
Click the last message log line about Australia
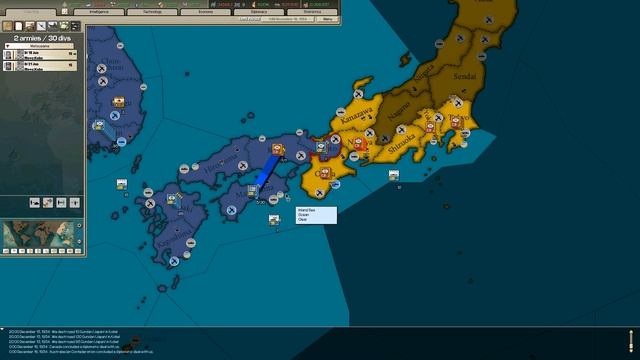click(x=81, y=351)
